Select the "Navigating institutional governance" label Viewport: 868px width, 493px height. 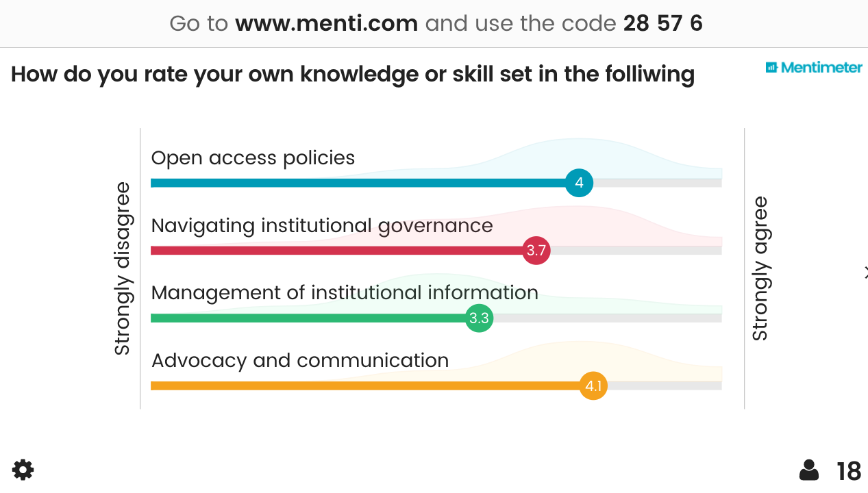[322, 225]
